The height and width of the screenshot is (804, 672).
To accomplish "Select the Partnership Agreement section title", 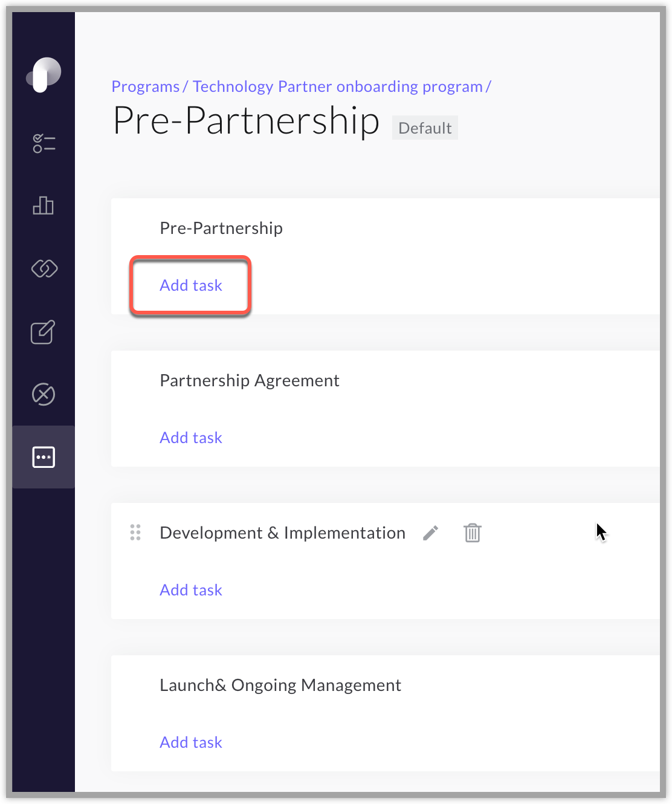I will click(250, 380).
